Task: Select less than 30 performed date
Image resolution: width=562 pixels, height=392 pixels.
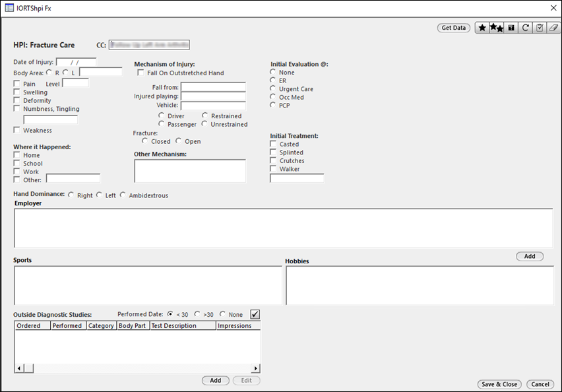Action: coord(170,314)
